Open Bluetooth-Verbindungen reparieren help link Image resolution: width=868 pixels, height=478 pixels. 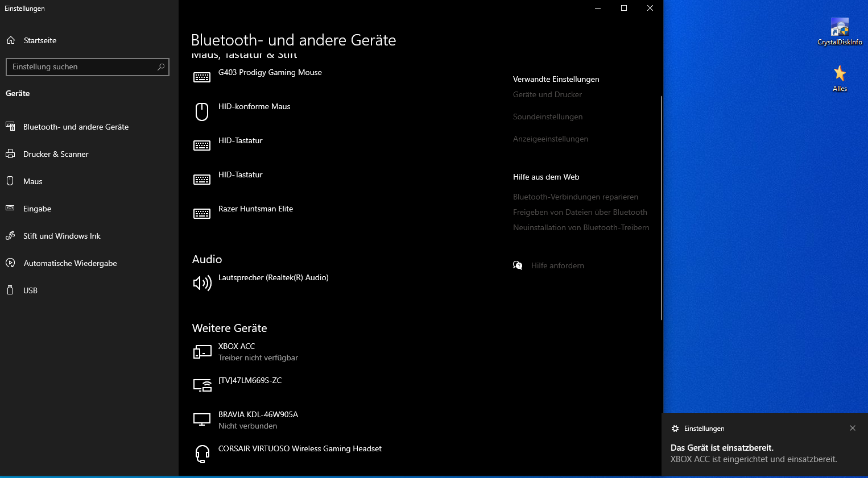576,197
